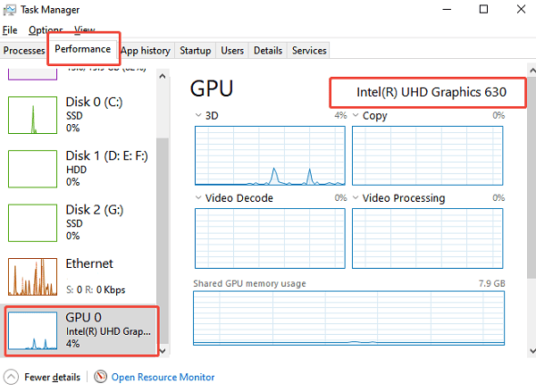Open the 3D engine dropdown chevron

[x=198, y=115]
